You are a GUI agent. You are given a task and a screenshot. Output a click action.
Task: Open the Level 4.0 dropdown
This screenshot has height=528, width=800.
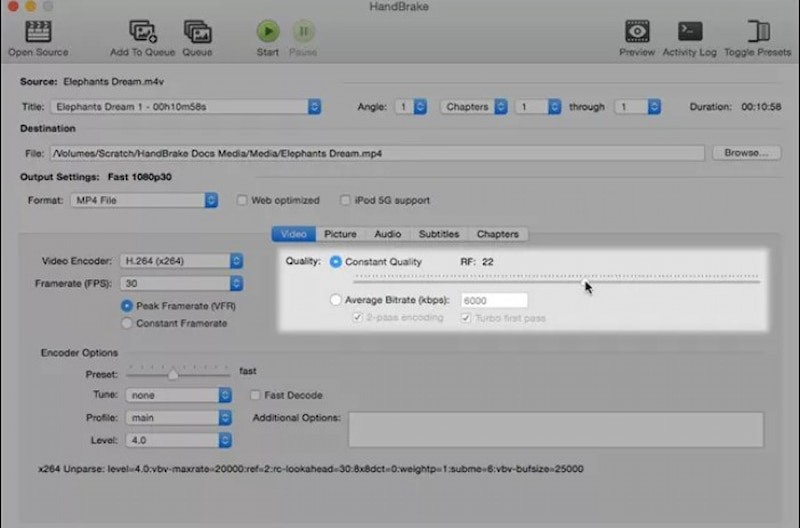179,440
